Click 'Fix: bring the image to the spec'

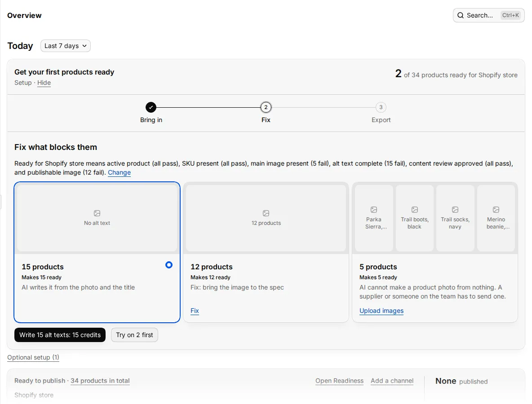click(x=237, y=287)
